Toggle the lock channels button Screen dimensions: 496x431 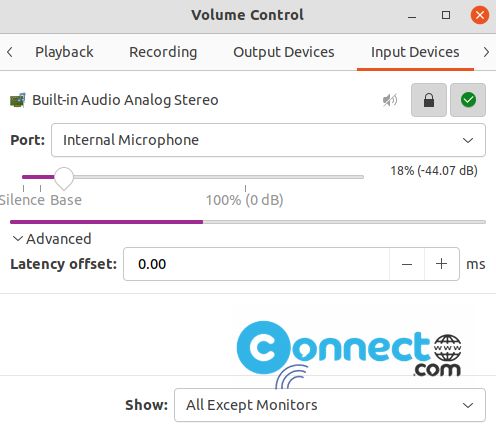coord(429,100)
